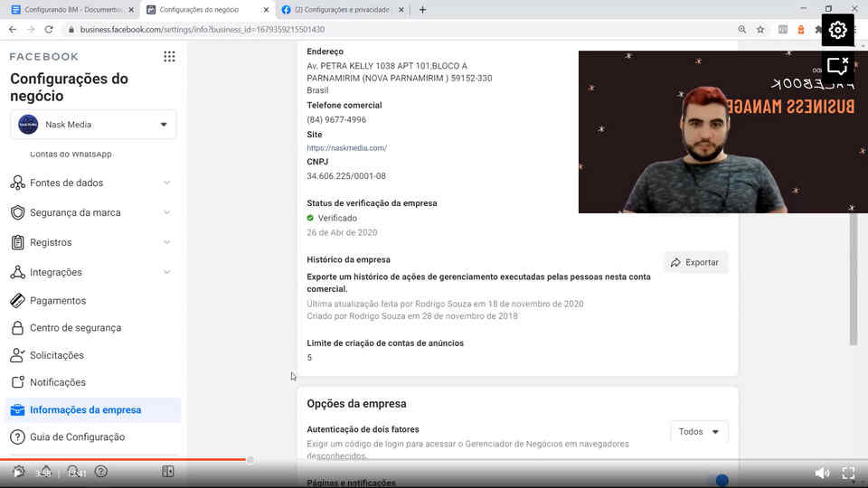
Task: Seek using the video progress bar
Action: [434, 459]
